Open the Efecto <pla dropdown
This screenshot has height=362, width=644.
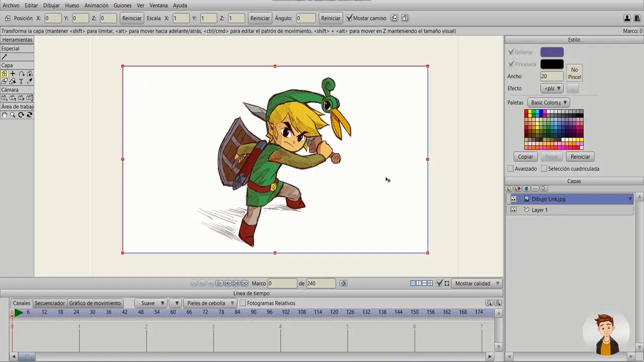(552, 88)
